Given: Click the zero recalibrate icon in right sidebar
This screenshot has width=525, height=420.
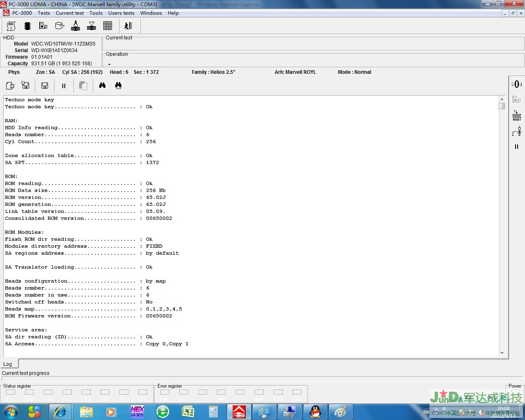Looking at the screenshot, I should pos(517,84).
